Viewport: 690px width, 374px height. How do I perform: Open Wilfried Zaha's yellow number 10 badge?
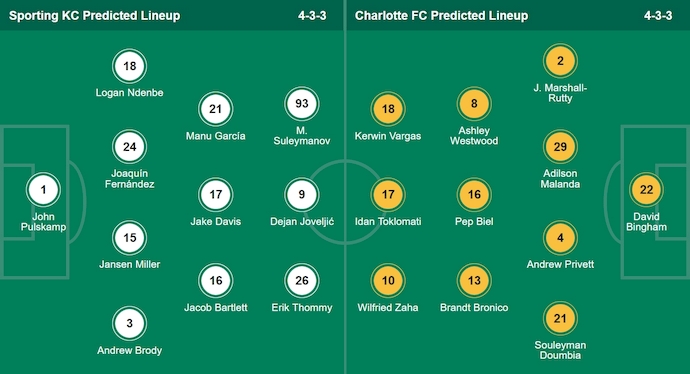click(x=388, y=280)
